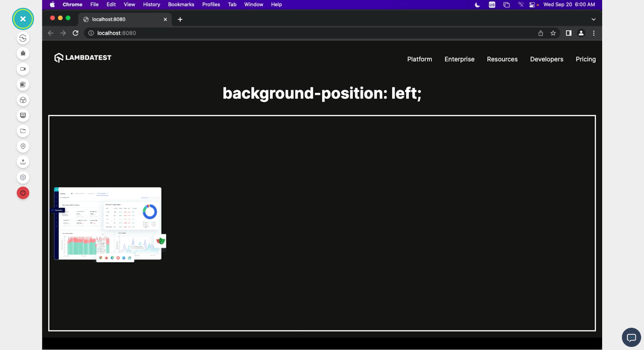Screen dimensions: 644x350
Task: Open the Developers nav link
Action: (547, 59)
